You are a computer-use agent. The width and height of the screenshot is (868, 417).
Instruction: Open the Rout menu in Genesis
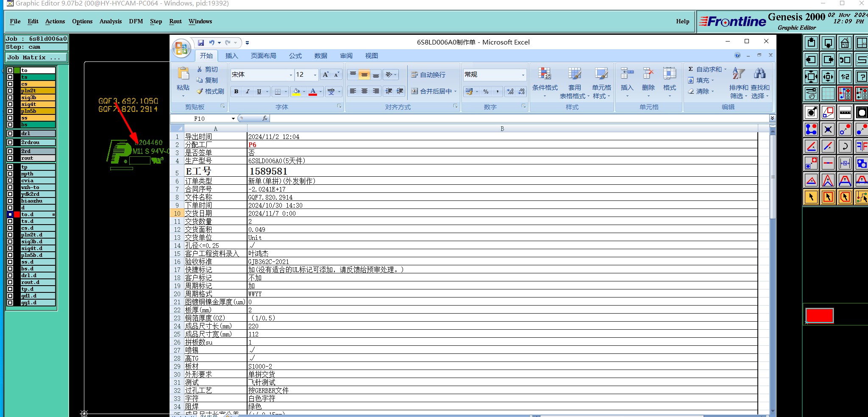175,21
